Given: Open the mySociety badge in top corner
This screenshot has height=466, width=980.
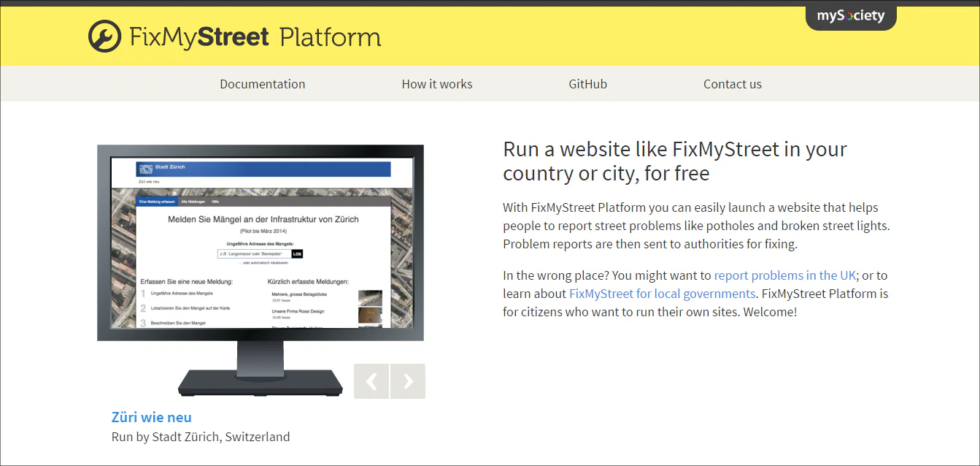Looking at the screenshot, I should (851, 16).
